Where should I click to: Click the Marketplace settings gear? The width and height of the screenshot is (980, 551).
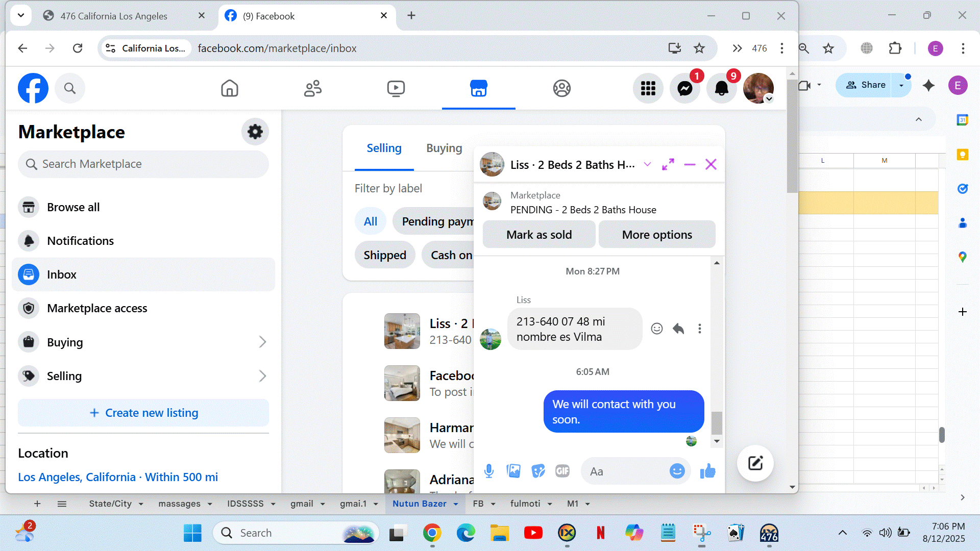point(255,132)
